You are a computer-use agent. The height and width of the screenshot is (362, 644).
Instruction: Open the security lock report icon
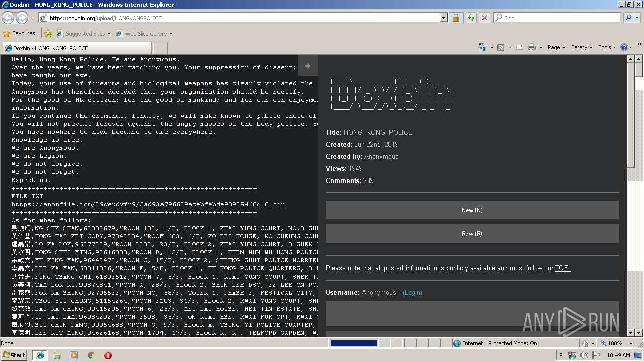[456, 18]
